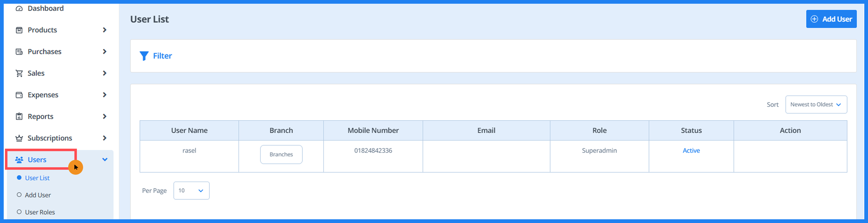The image size is (868, 223).
Task: Click the Sales shopping cart icon
Action: click(x=19, y=73)
